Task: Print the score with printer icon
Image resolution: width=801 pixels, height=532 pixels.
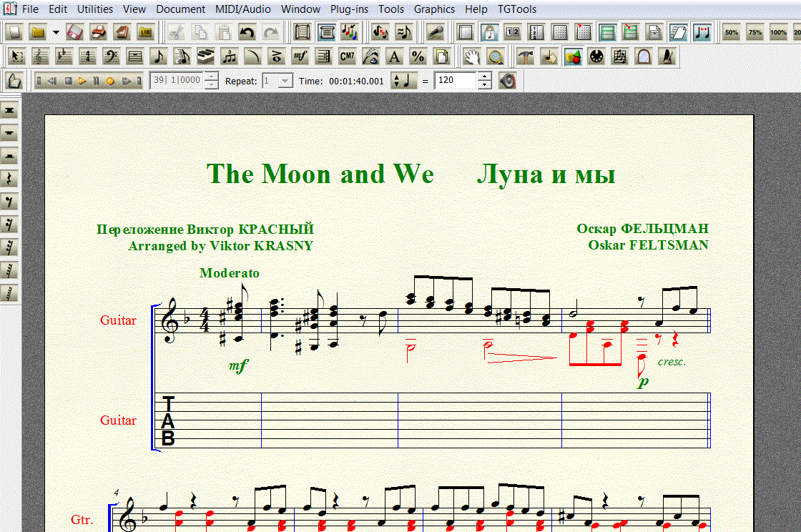Action: tap(98, 32)
